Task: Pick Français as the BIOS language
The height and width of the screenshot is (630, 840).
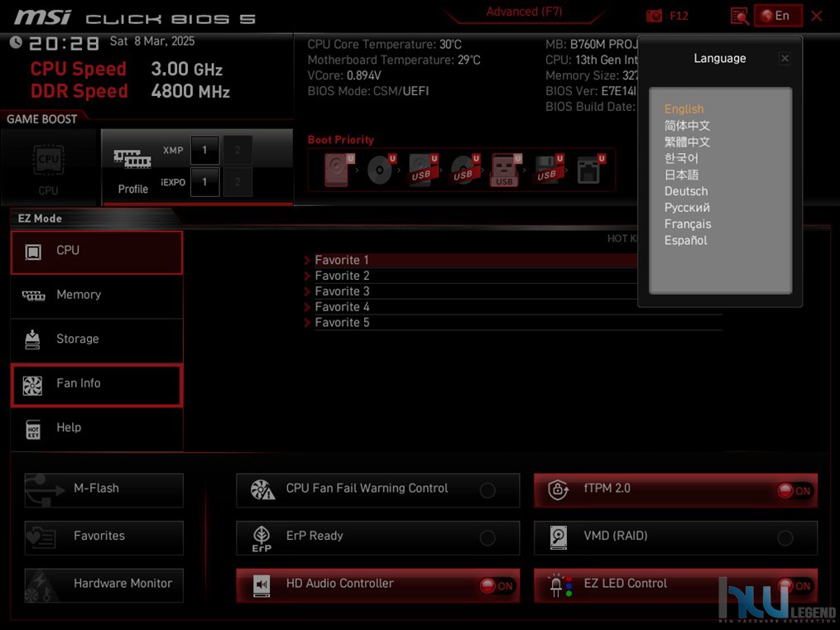Action: 688,224
